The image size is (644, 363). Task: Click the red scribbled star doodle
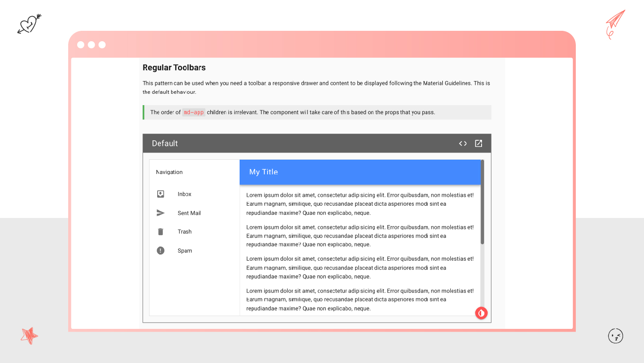pos(29,336)
